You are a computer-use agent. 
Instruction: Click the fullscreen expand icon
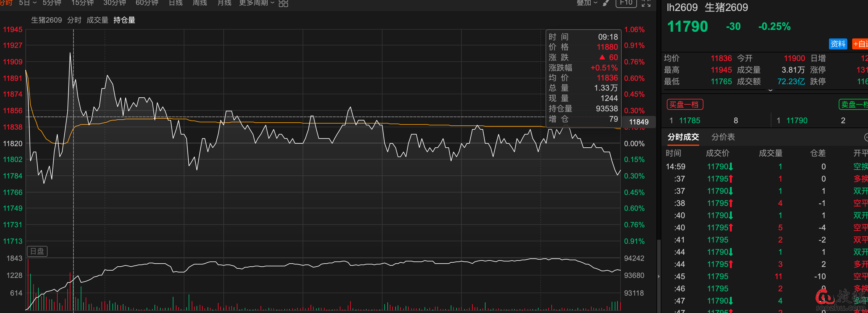[x=646, y=3]
